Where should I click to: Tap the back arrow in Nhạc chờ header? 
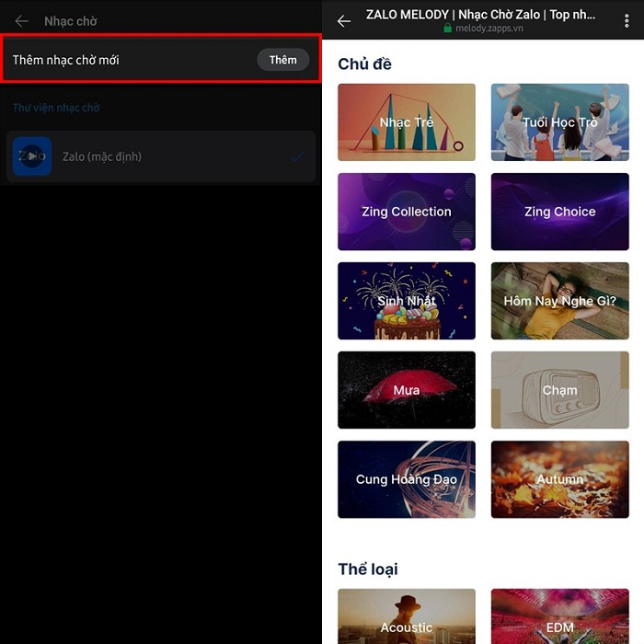pos(22,21)
